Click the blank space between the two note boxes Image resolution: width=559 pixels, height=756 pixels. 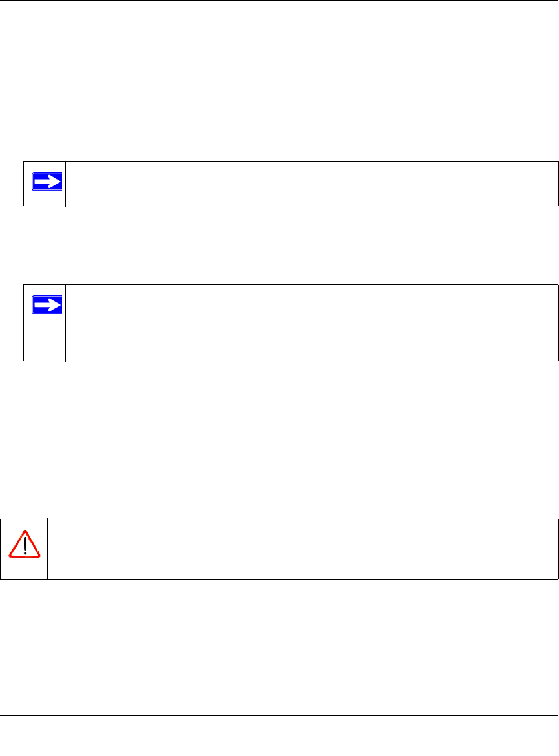[279, 246]
